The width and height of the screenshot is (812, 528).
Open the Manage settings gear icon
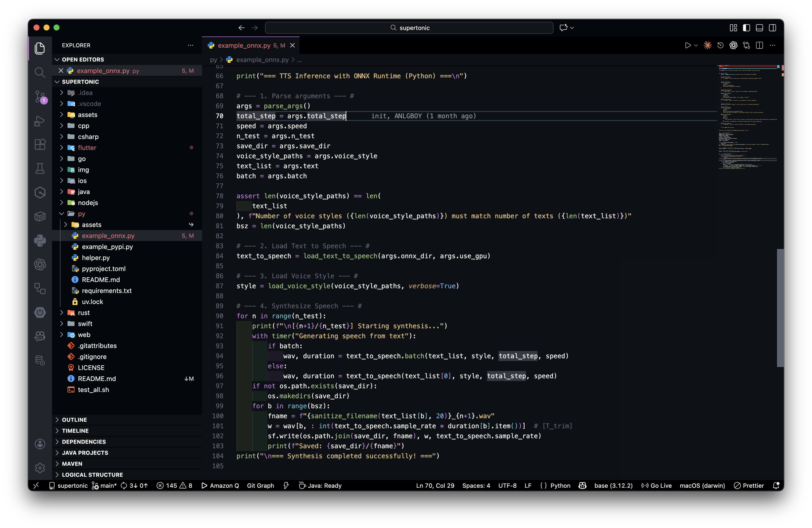click(40, 468)
